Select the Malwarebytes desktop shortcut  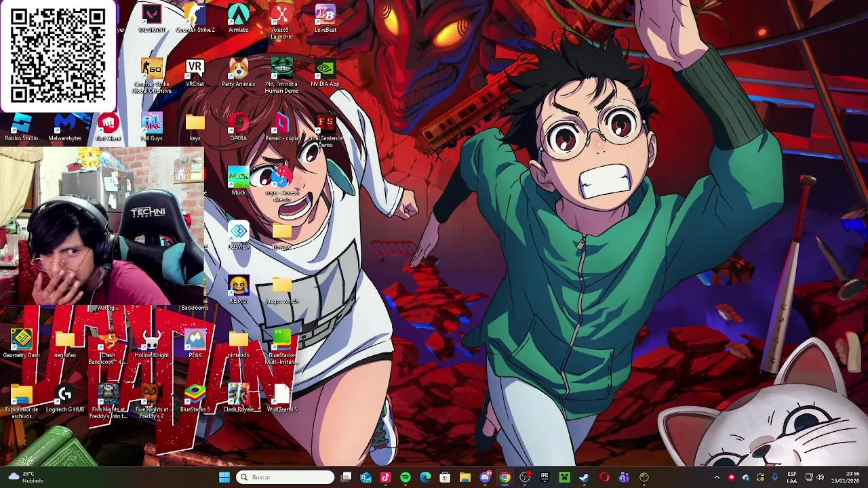(64, 127)
